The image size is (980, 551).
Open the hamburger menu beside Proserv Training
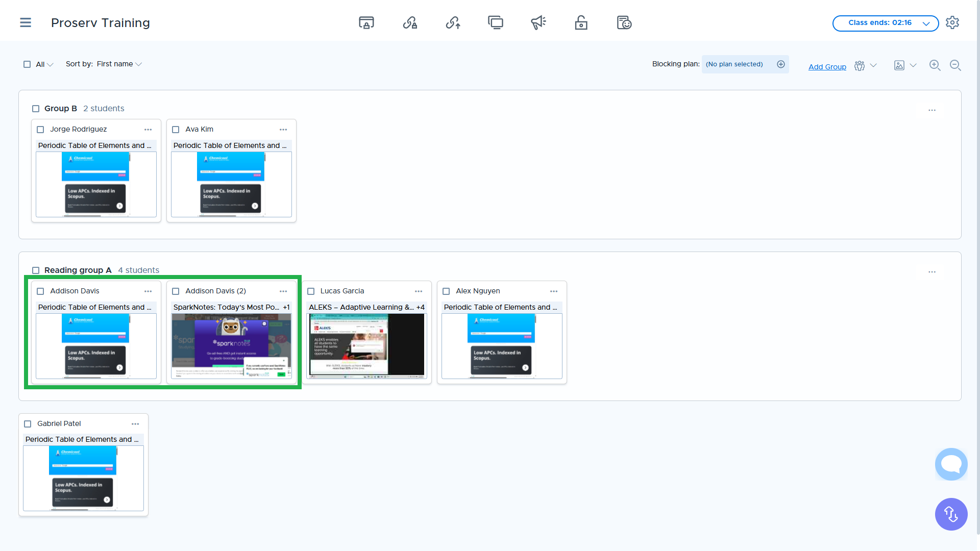[25, 22]
